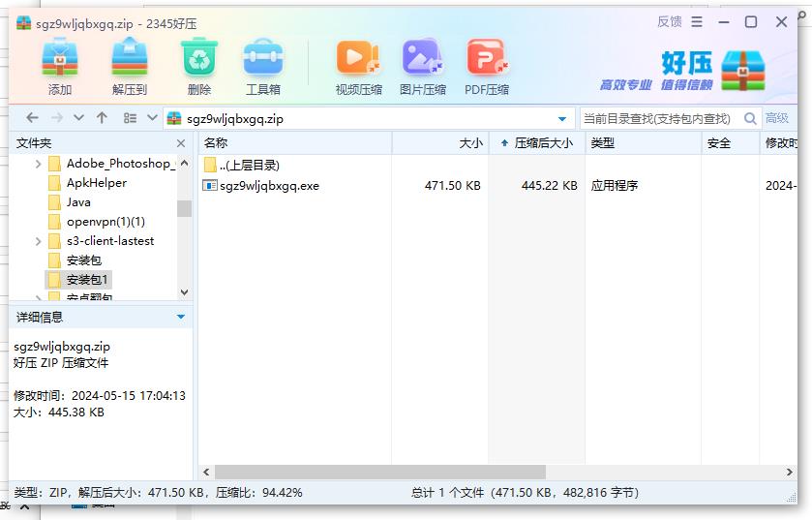Select openvpn(1)(1) folder in tree
Screen dimensions: 812x520
tap(105, 222)
